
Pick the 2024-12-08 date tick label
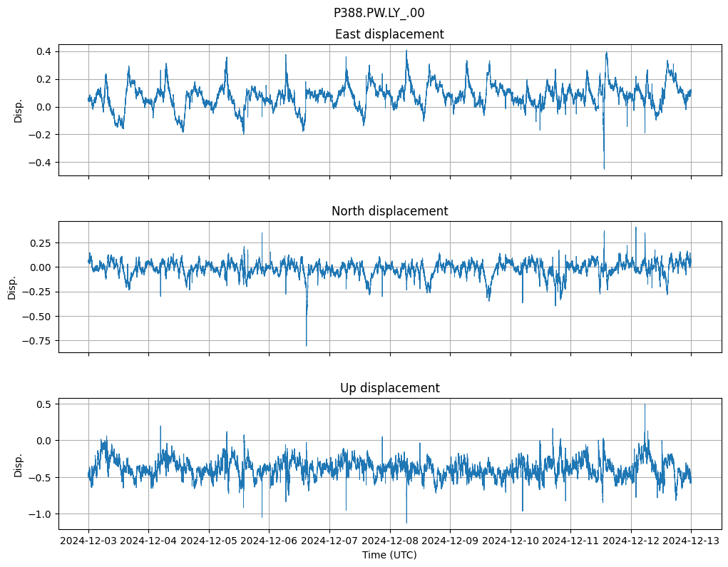[x=390, y=541]
